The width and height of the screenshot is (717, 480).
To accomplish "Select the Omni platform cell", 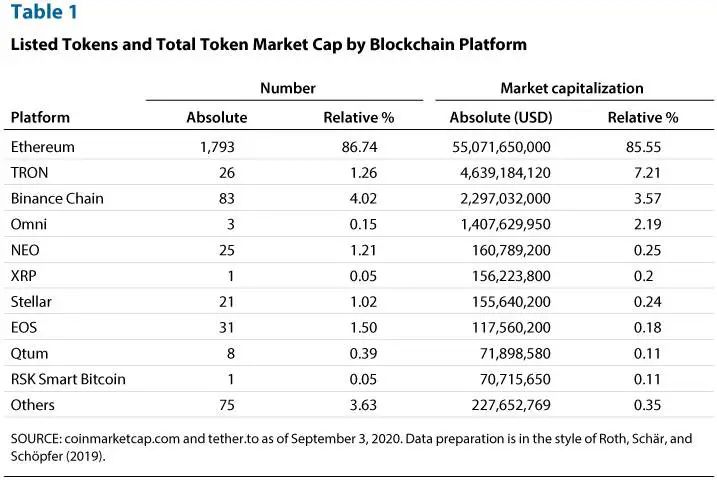I will click(x=28, y=224).
